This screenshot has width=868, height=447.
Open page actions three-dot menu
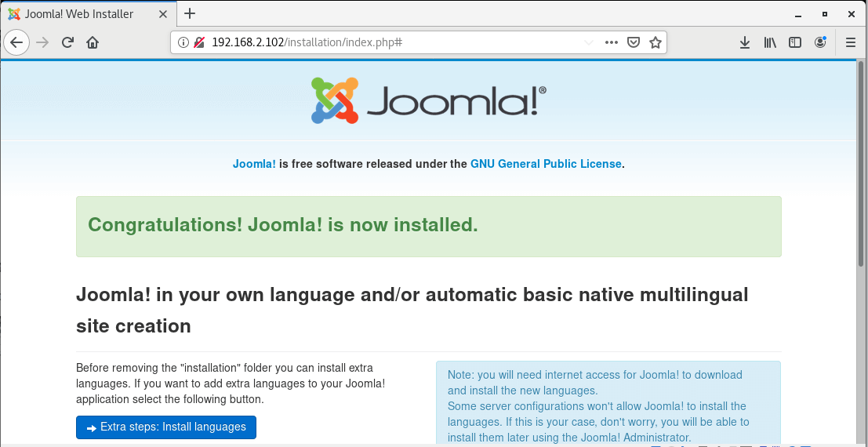coord(611,42)
